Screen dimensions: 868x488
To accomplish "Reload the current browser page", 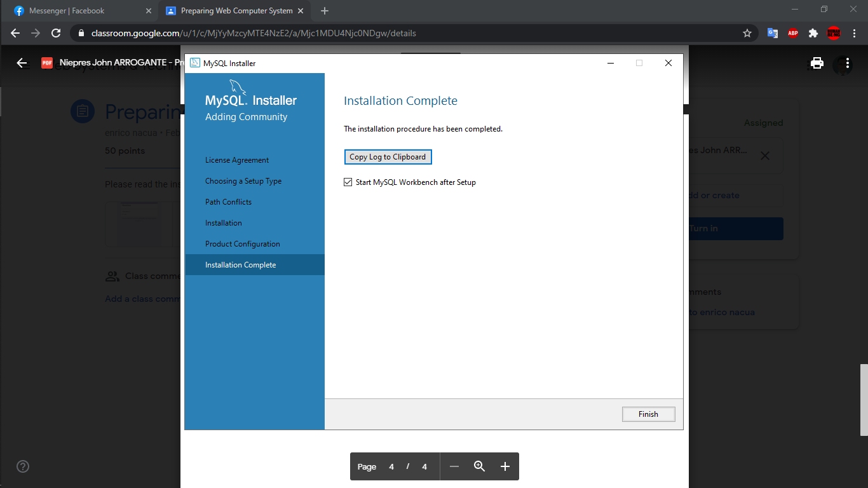I will pos(56,33).
